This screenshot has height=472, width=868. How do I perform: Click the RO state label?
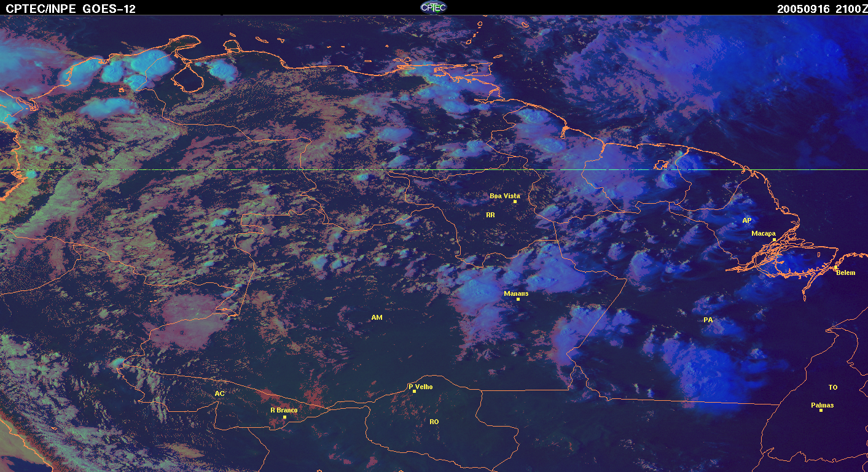point(434,422)
